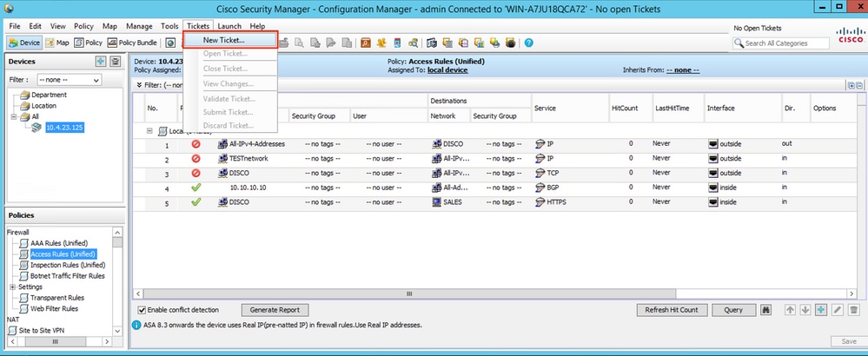
Task: Click expand all rows icon above table
Action: [x=851, y=85]
